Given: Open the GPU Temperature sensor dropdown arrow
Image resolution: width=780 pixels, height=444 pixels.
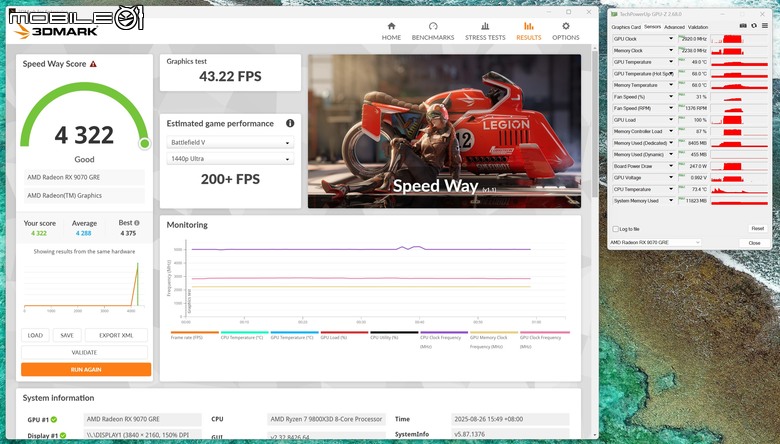Looking at the screenshot, I should tap(671, 62).
